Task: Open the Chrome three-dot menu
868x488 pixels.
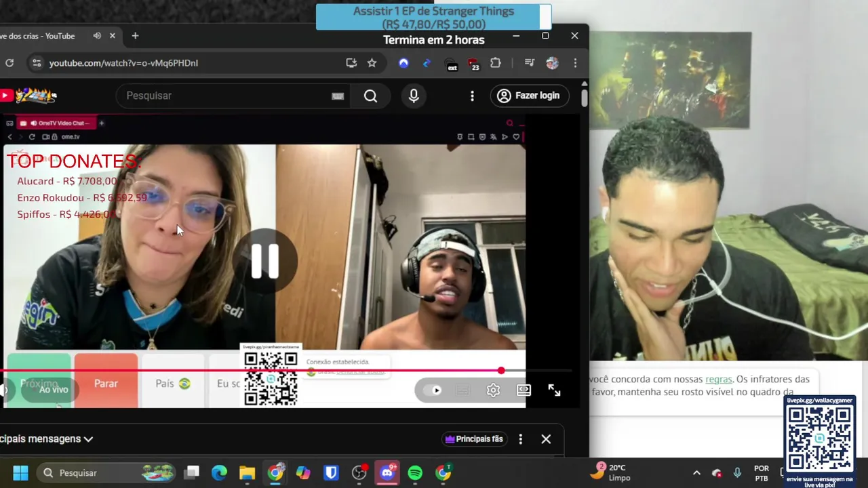Action: pyautogui.click(x=575, y=63)
